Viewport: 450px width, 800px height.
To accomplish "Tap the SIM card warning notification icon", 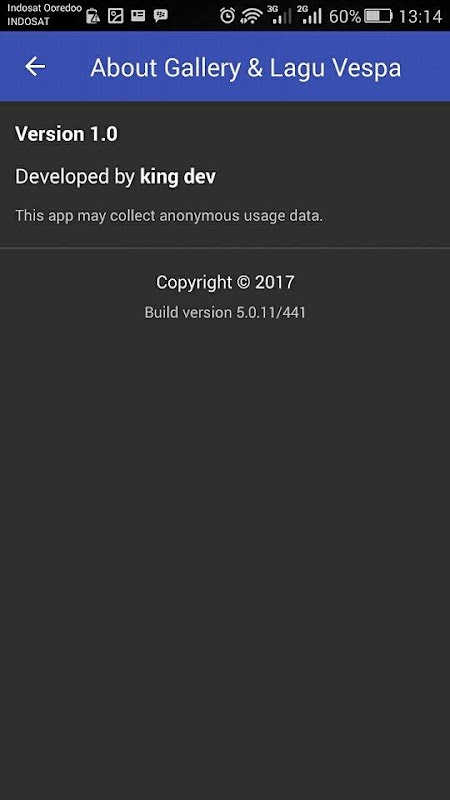I will pos(93,16).
